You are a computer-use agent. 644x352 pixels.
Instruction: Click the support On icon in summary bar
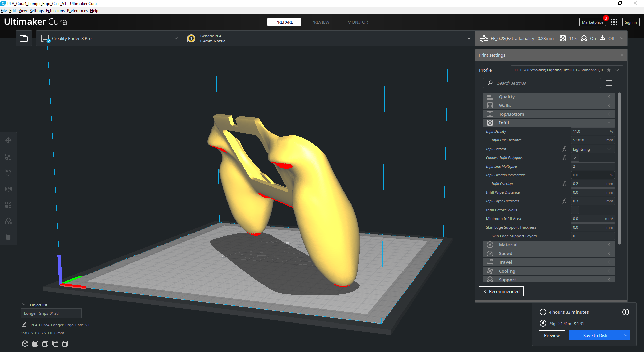(584, 38)
